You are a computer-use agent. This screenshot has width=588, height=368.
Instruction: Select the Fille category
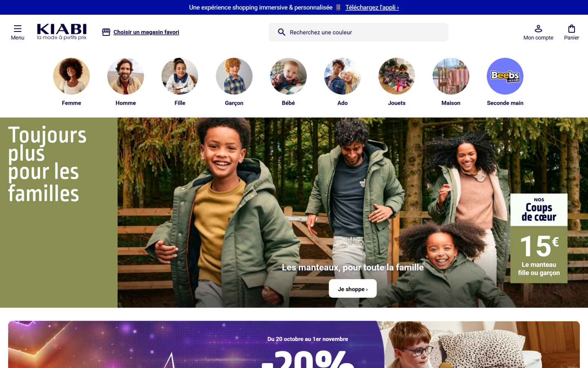(x=180, y=76)
